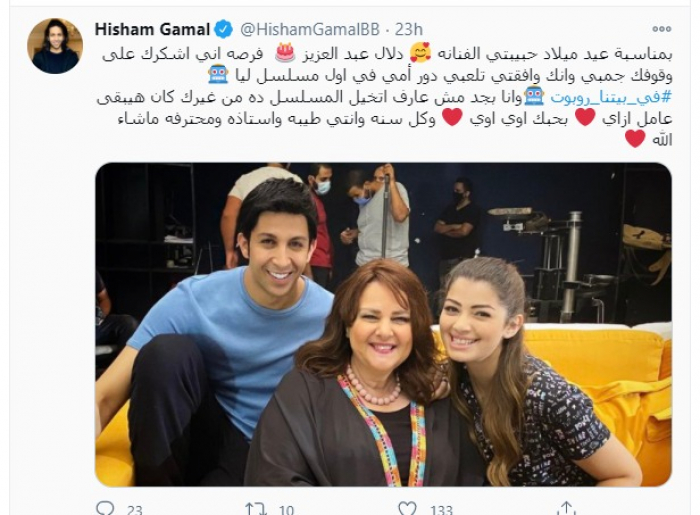700x515 pixels.
Task: Open the blue Arabic hashtag link
Action: [611, 97]
